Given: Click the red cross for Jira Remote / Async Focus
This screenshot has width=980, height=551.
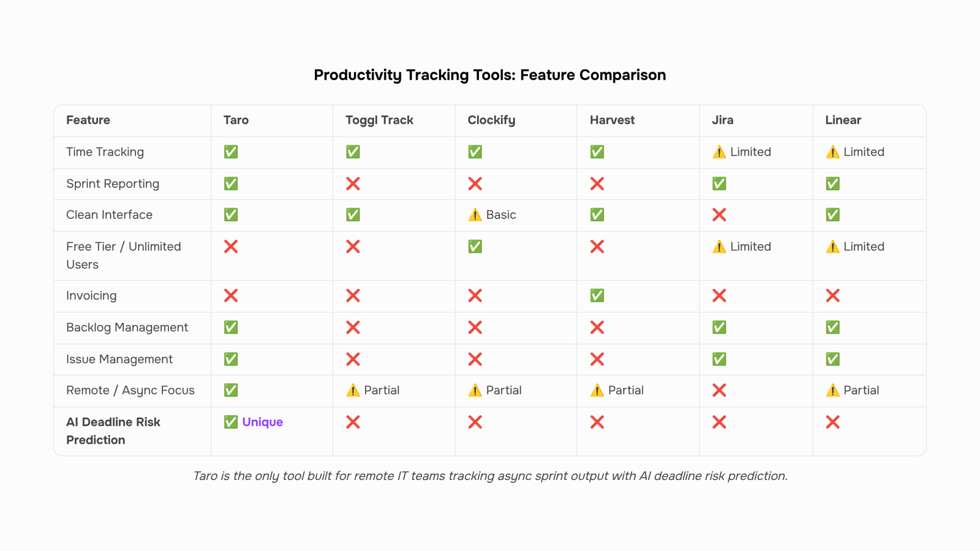Looking at the screenshot, I should [x=719, y=391].
